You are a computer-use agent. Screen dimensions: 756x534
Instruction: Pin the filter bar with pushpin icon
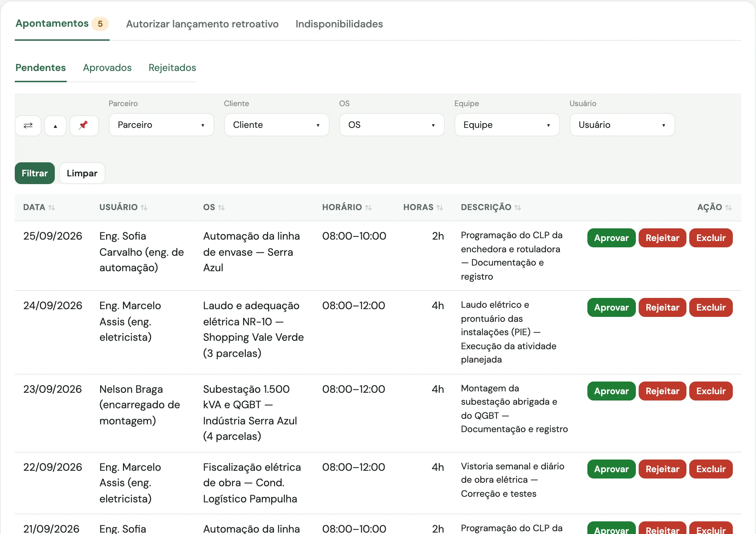84,125
